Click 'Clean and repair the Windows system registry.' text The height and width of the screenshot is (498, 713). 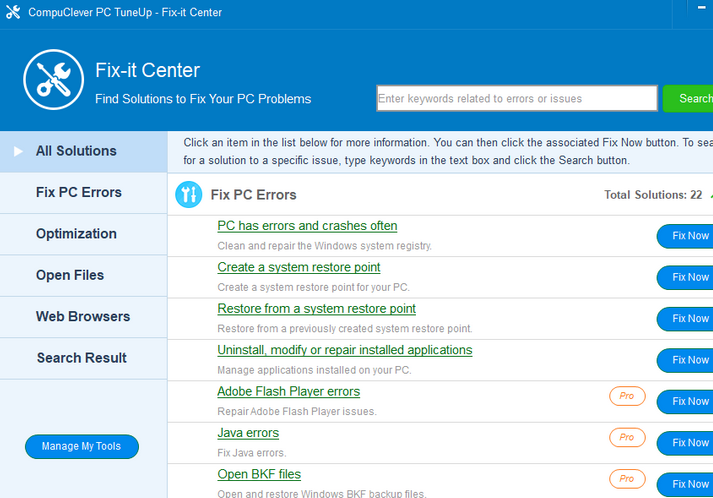(x=324, y=246)
